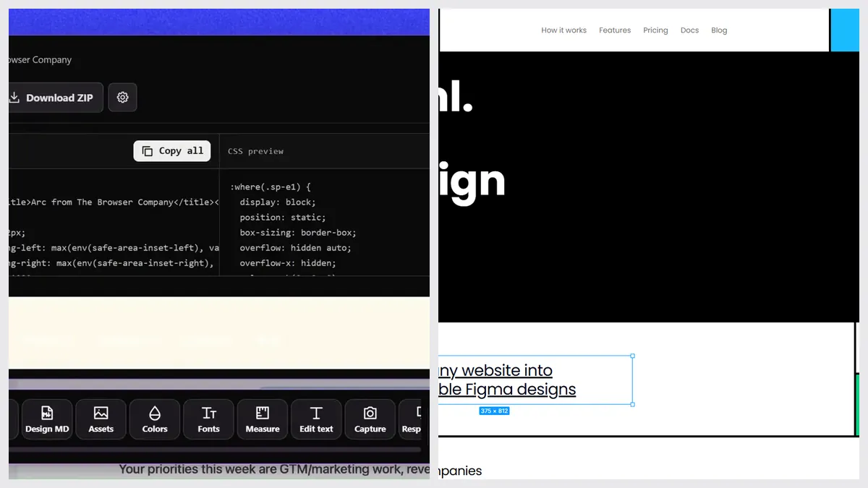This screenshot has width=868, height=488.
Task: Click the Copy all button
Action: [x=172, y=150]
